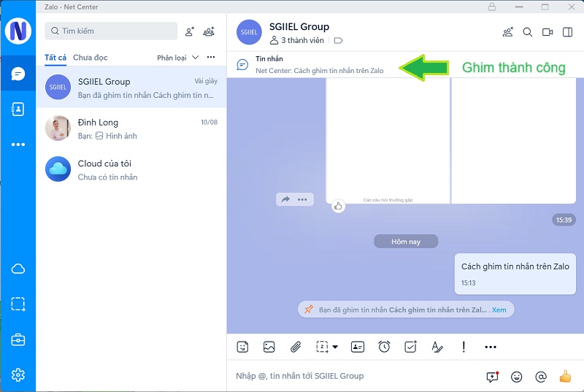This screenshot has width=584, height=392.
Task: Open the Đình Long conversation
Action: pos(131,128)
